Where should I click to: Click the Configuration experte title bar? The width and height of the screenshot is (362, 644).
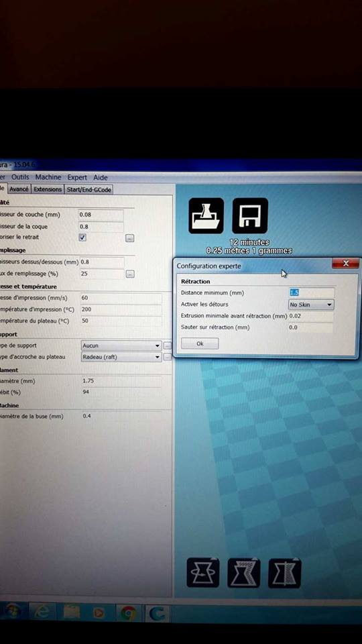pyautogui.click(x=253, y=266)
